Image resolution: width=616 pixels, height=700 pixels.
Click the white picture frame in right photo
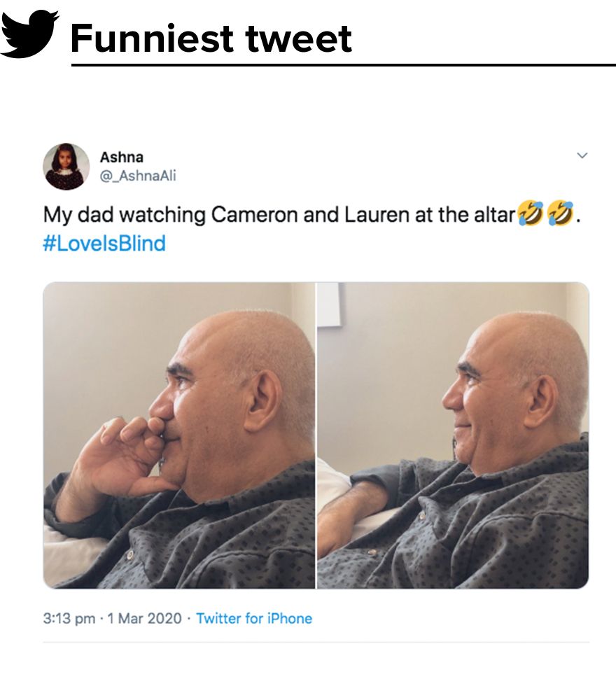pos(328,304)
